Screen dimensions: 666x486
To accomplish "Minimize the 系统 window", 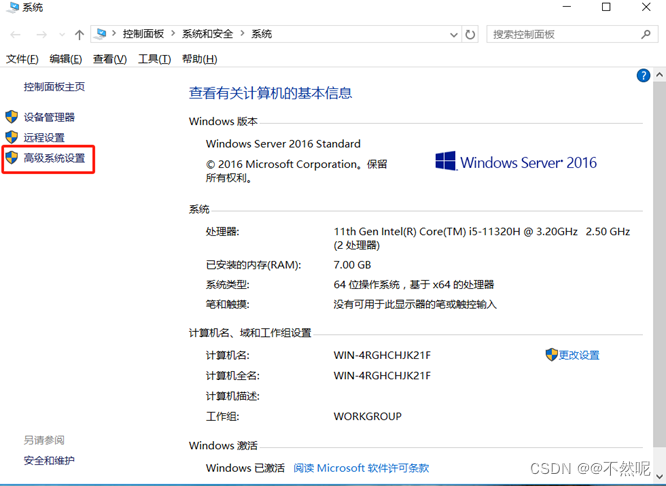I will point(567,7).
